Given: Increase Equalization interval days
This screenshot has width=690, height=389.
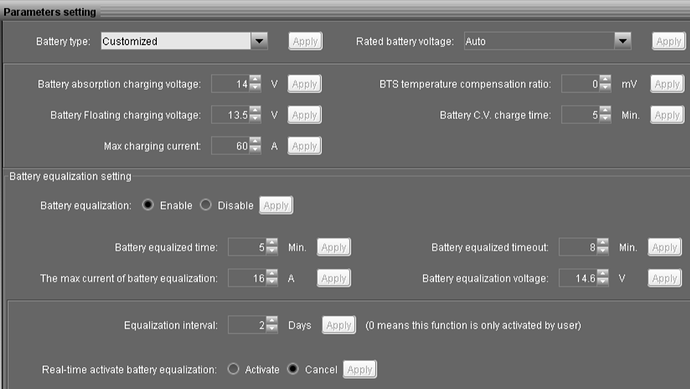Looking at the screenshot, I should pyautogui.click(x=272, y=321).
